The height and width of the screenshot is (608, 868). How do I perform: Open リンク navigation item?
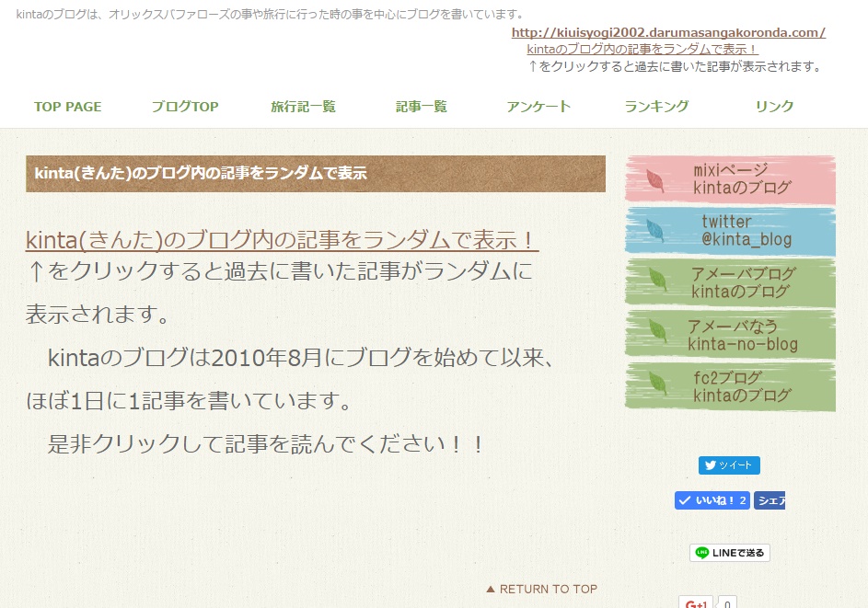tap(774, 106)
